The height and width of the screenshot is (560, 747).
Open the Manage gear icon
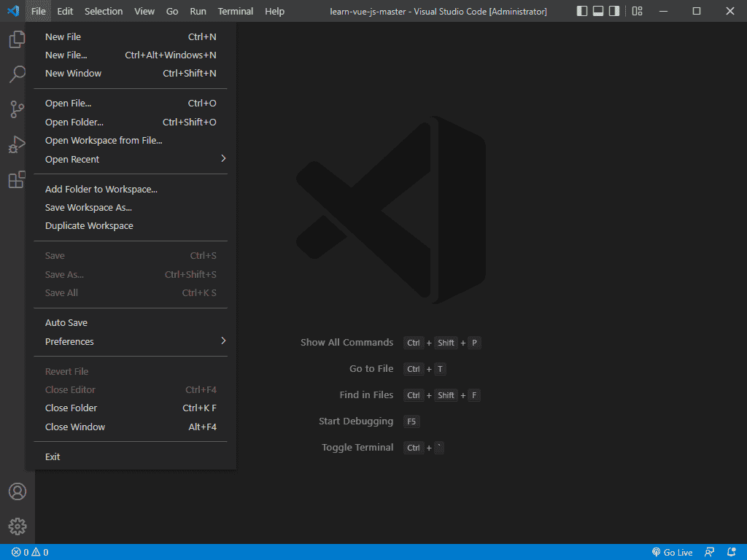18,526
